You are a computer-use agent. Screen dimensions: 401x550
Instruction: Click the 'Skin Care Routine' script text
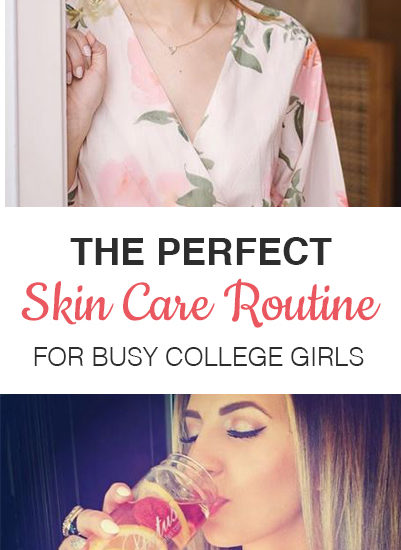coord(200,303)
